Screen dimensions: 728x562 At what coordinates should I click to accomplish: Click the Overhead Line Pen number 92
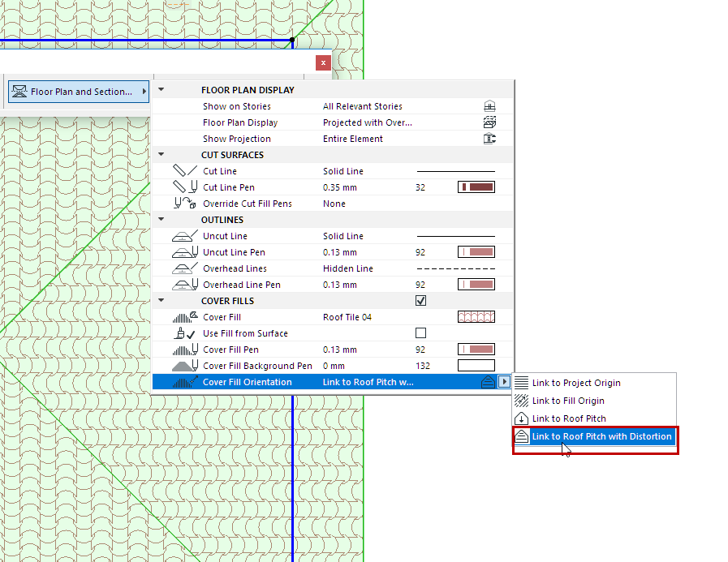pyautogui.click(x=420, y=285)
